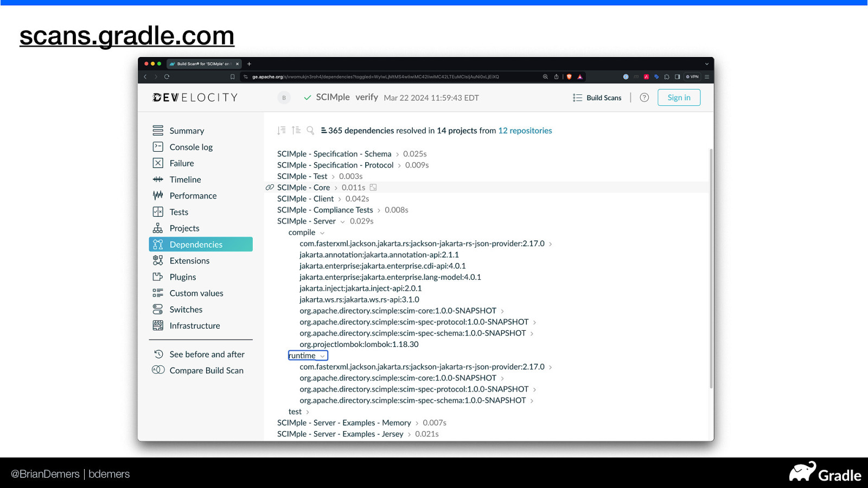The height and width of the screenshot is (488, 868).
Task: Click the icon after SCIMple - Core 0.011s
Action: (373, 188)
